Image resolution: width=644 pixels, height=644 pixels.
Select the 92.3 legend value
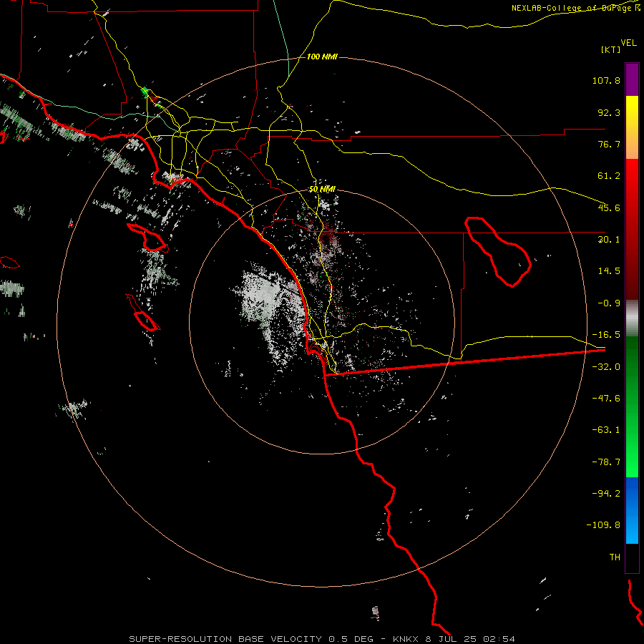point(609,112)
